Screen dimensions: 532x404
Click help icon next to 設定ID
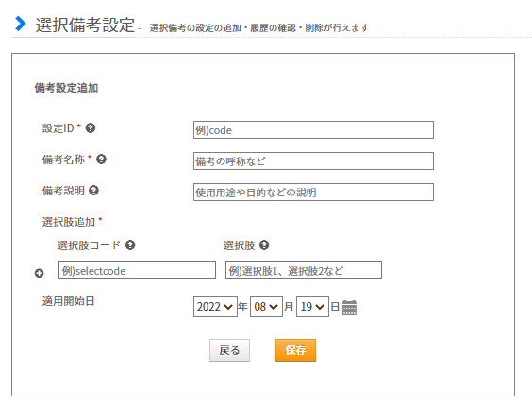pos(91,128)
